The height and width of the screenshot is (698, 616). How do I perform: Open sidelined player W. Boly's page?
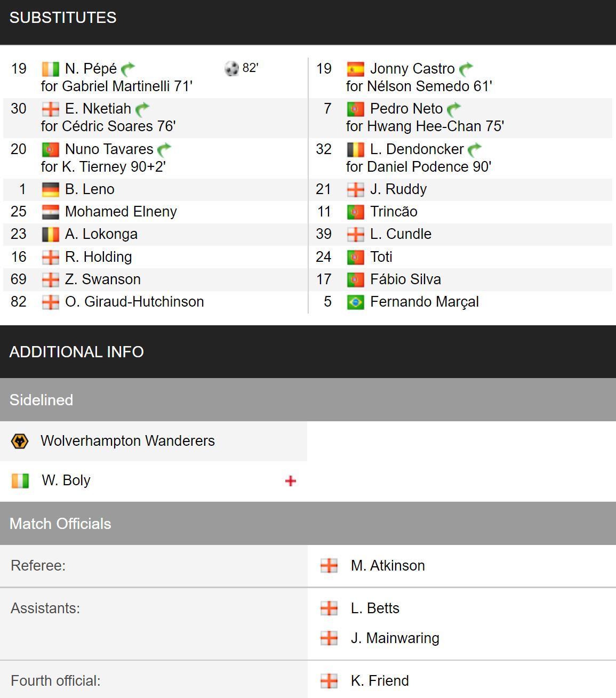point(66,480)
